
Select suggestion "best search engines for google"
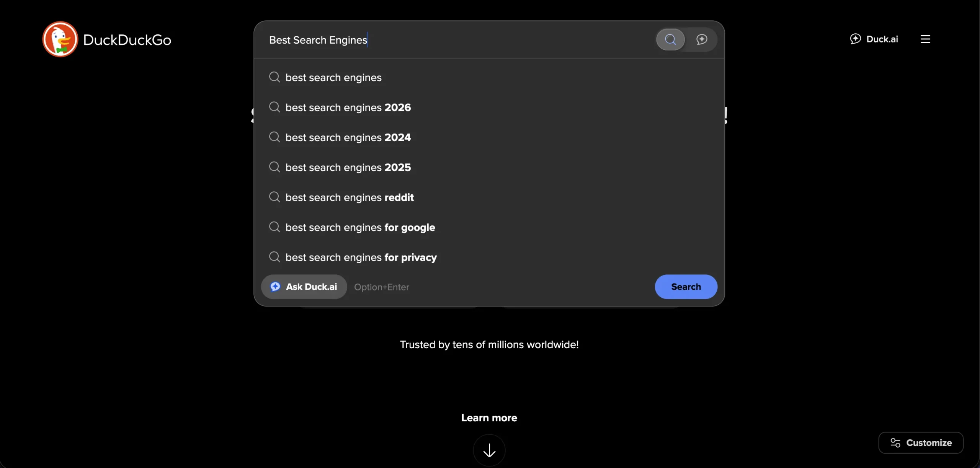pyautogui.click(x=359, y=227)
